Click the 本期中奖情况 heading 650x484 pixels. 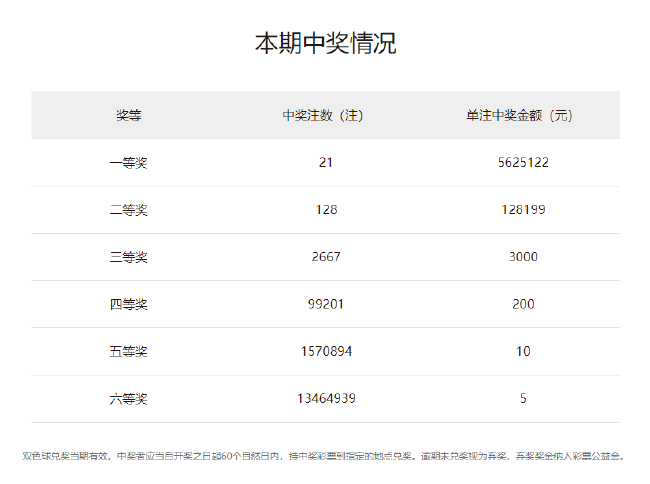325,44
